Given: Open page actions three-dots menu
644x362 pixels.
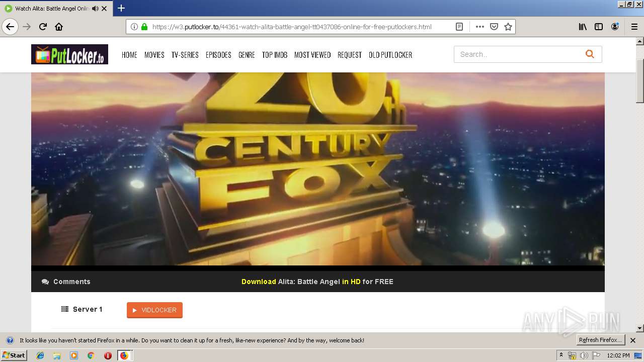Looking at the screenshot, I should 480,27.
